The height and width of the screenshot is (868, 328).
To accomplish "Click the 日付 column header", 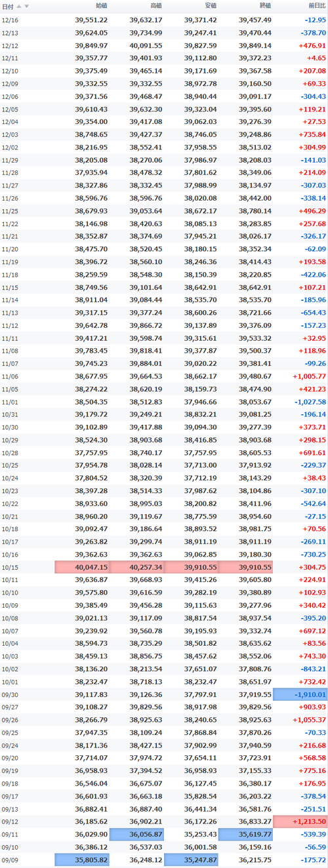I will [x=7, y=6].
